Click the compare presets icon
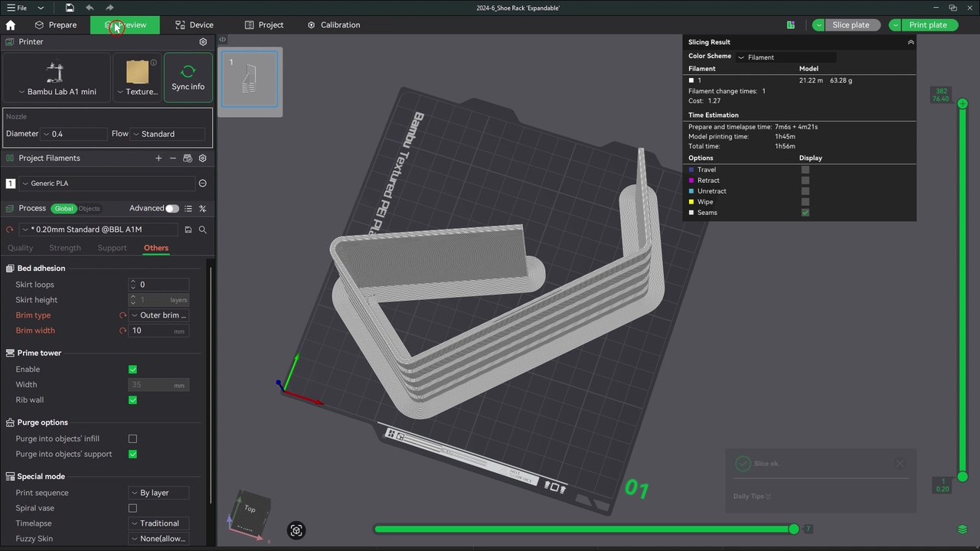This screenshot has height=551, width=980. point(203,208)
